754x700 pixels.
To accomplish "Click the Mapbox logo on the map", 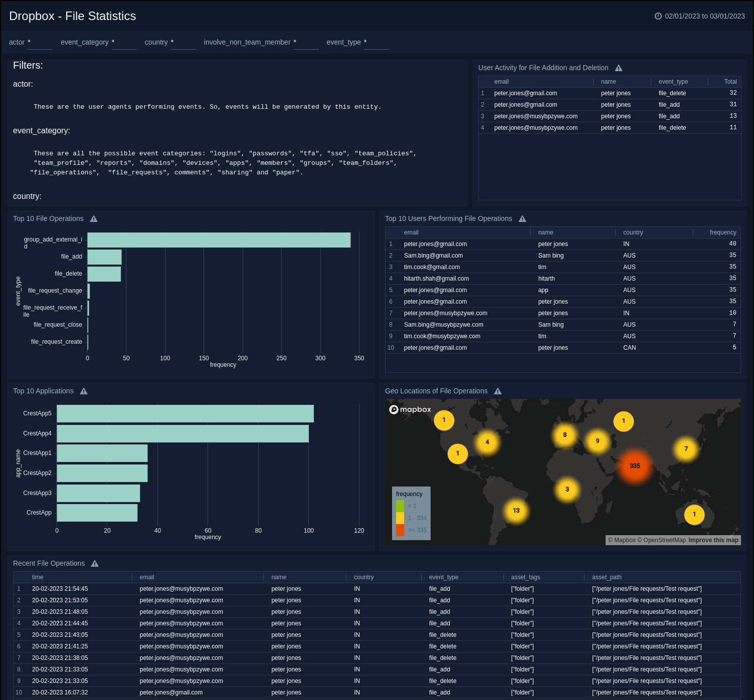I will 410,409.
